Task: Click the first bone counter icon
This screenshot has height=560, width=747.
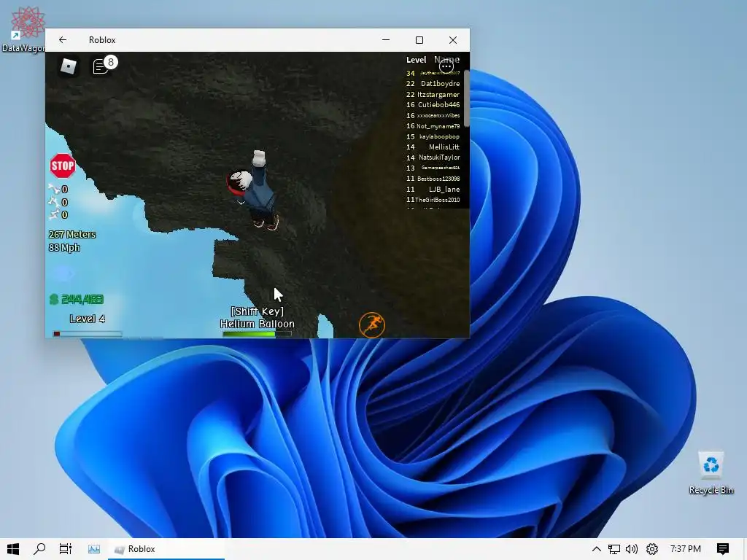Action: pyautogui.click(x=54, y=189)
